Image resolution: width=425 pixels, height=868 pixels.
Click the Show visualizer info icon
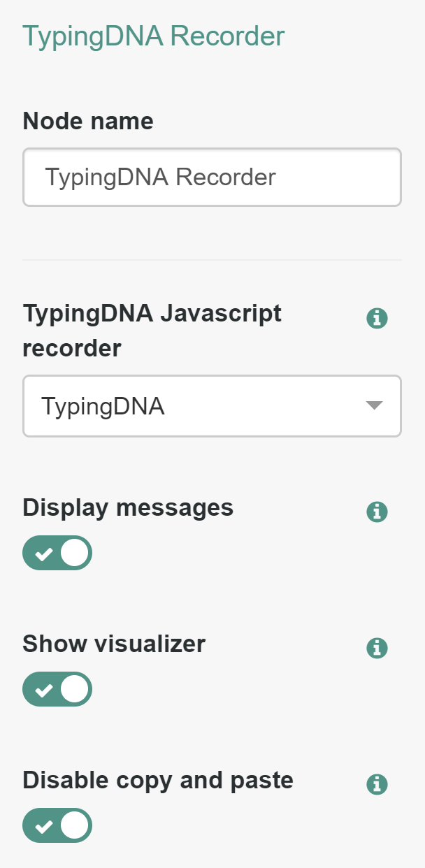pos(377,648)
